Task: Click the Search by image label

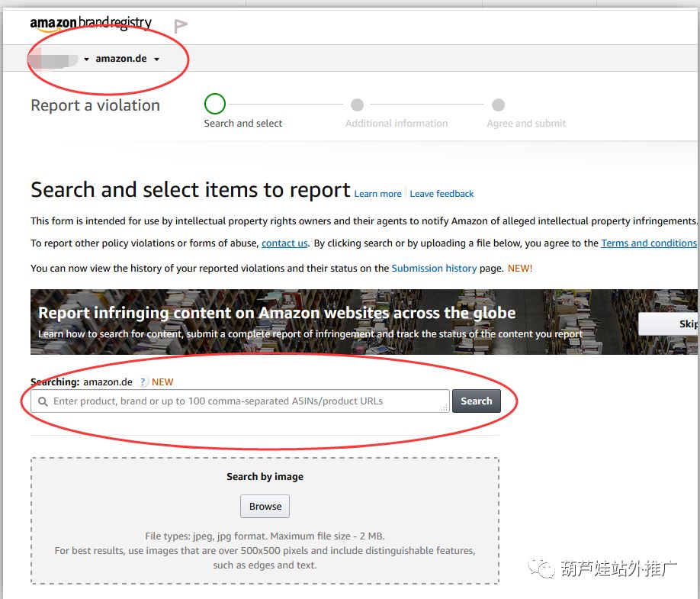Action: pyautogui.click(x=265, y=477)
